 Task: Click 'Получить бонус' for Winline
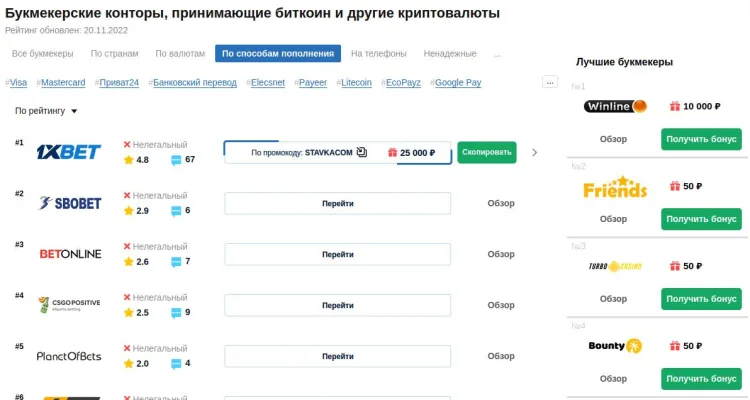[x=701, y=139]
